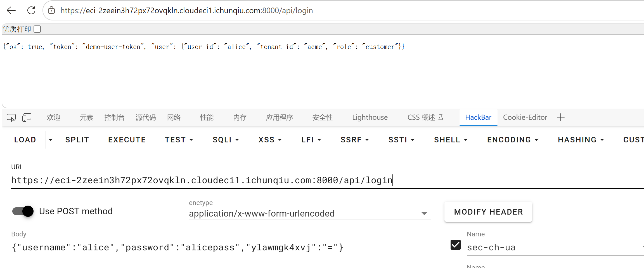Activate the inspect element picker icon
Image resolution: width=644 pixels, height=268 pixels.
[11, 117]
